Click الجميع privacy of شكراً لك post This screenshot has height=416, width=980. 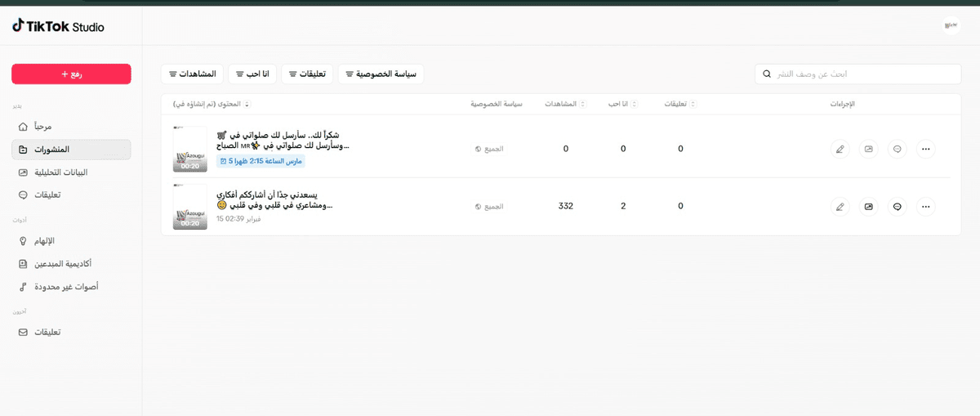click(x=489, y=149)
